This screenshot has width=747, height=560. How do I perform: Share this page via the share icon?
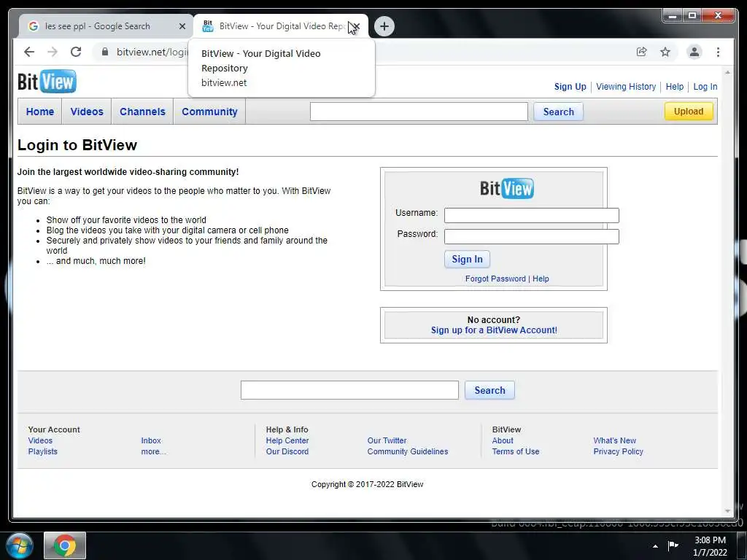point(642,52)
